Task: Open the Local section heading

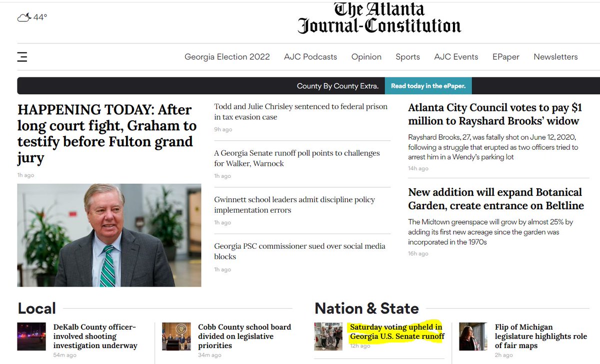Action: (36, 308)
